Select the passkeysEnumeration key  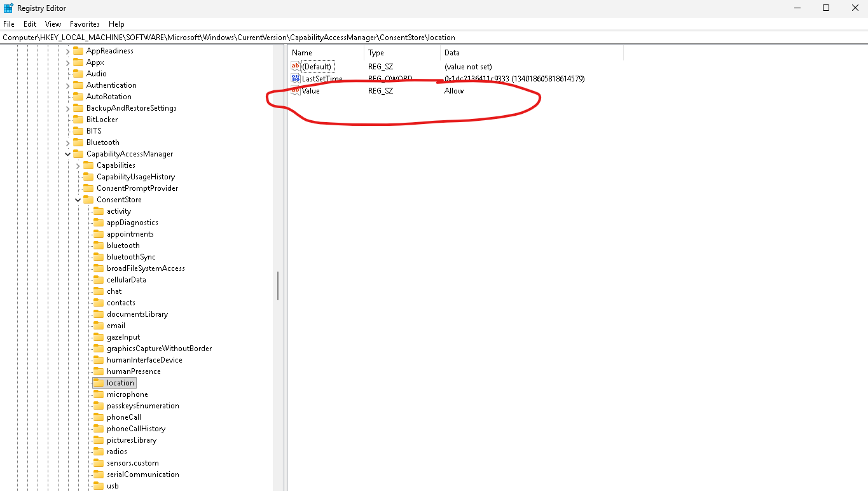pyautogui.click(x=143, y=406)
